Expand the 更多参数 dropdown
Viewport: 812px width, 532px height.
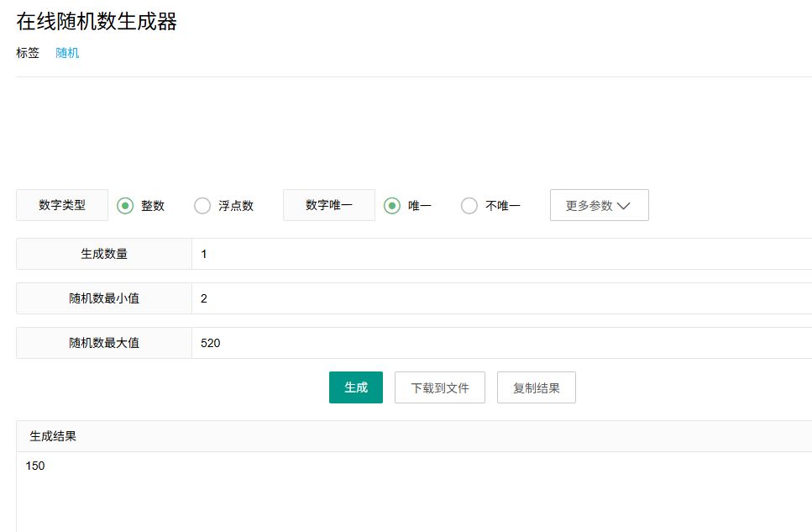[600, 205]
